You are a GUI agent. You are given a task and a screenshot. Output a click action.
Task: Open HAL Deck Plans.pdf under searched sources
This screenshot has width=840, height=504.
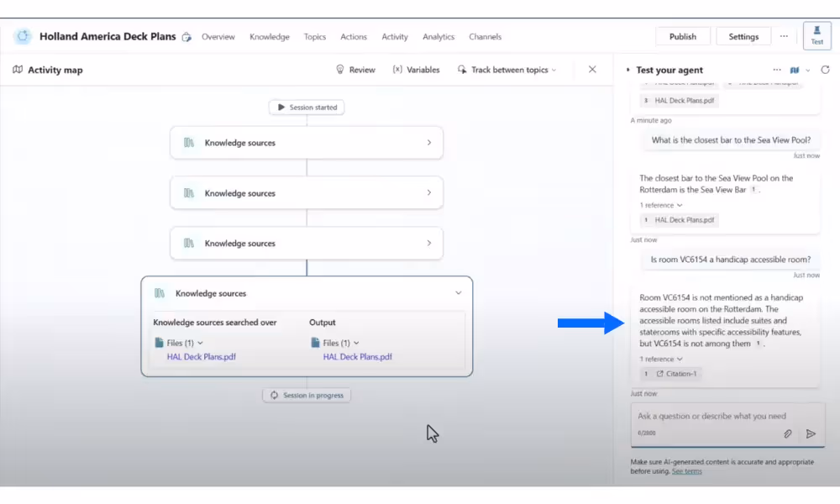(x=202, y=357)
